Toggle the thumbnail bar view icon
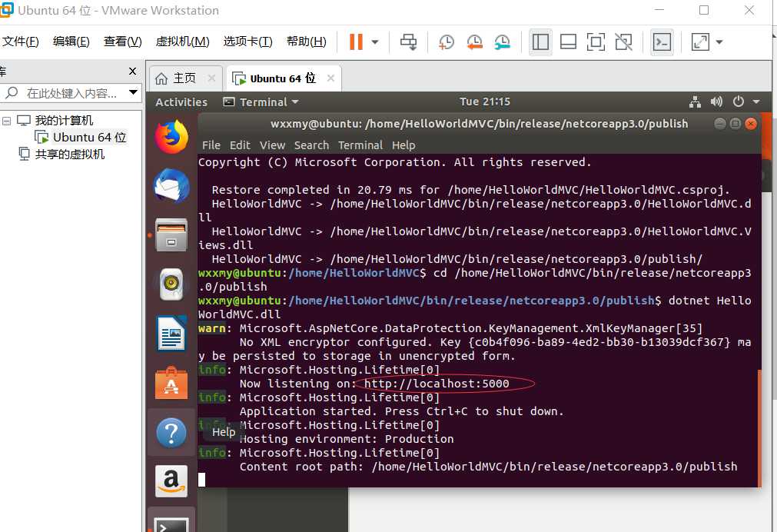The image size is (777, 532). tap(568, 42)
